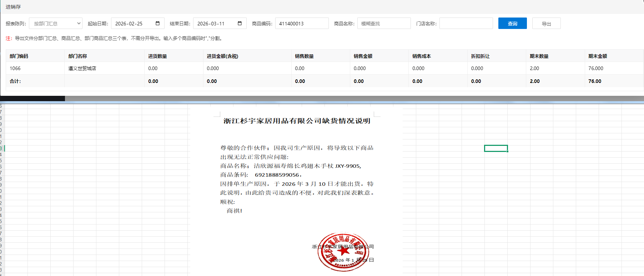Click the 起始日期 date field
The image size is (644, 276).
click(132, 24)
